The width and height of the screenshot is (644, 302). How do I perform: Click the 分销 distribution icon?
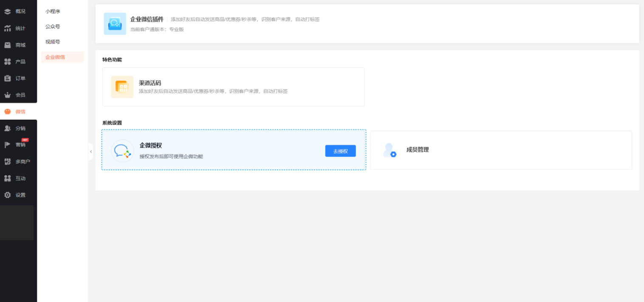click(x=8, y=128)
